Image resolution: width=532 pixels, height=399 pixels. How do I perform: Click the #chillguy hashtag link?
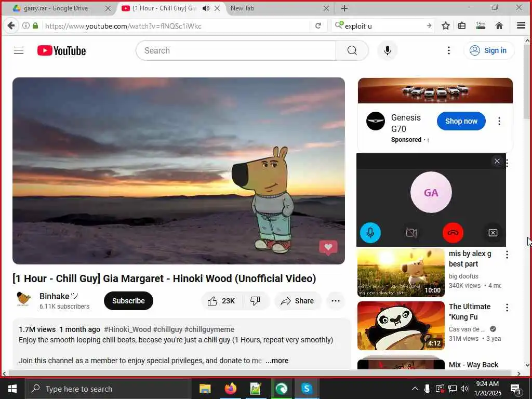(168, 329)
